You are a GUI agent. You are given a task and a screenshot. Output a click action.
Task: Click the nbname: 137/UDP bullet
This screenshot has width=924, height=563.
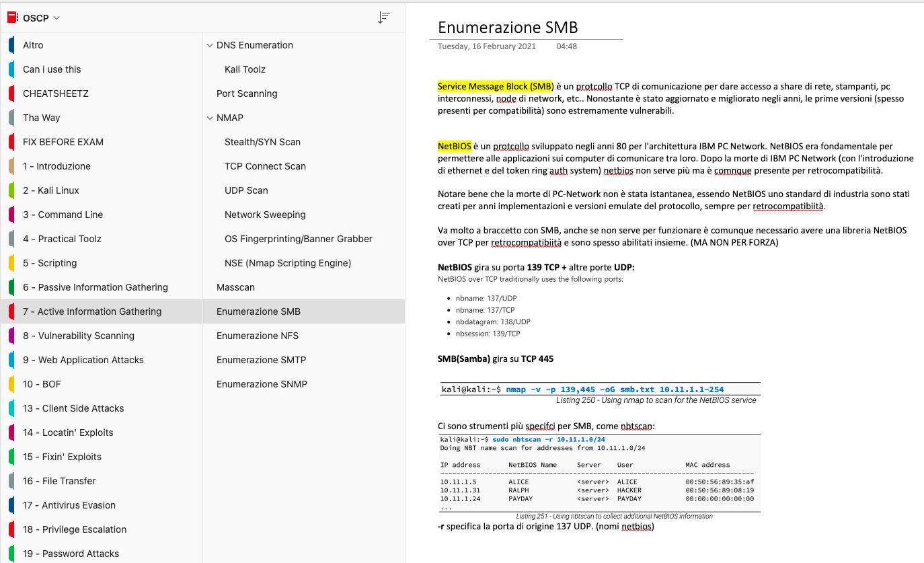pos(486,298)
